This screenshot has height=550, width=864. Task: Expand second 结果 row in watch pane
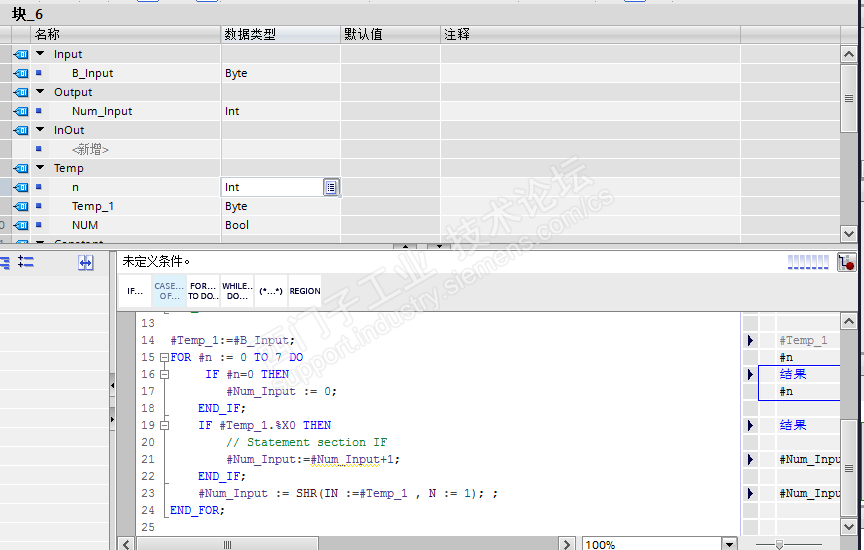point(750,425)
